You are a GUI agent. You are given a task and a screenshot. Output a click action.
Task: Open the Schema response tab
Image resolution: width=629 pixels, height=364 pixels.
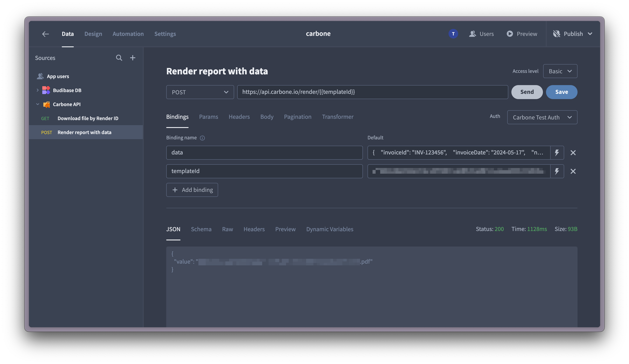point(201,229)
